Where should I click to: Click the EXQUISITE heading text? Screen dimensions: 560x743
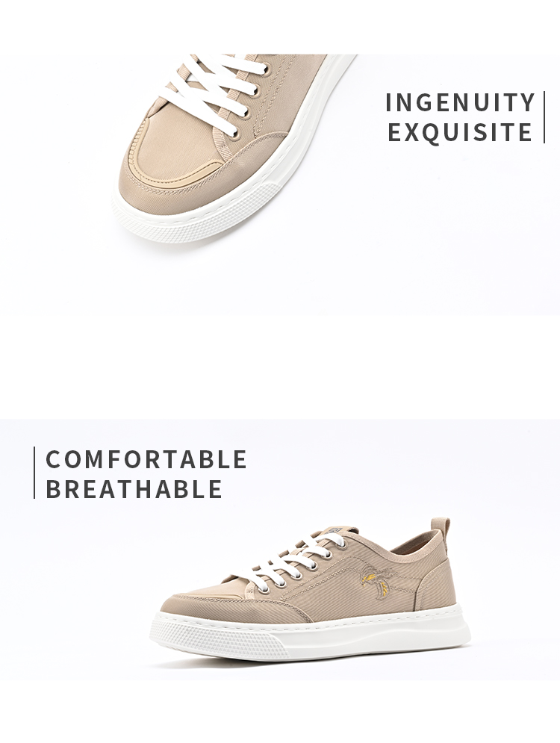460,132
